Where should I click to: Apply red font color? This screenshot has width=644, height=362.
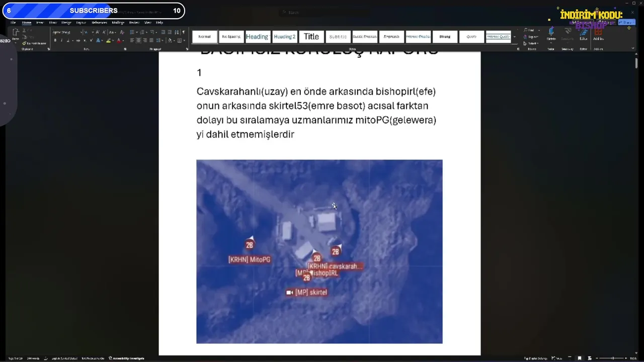119,40
